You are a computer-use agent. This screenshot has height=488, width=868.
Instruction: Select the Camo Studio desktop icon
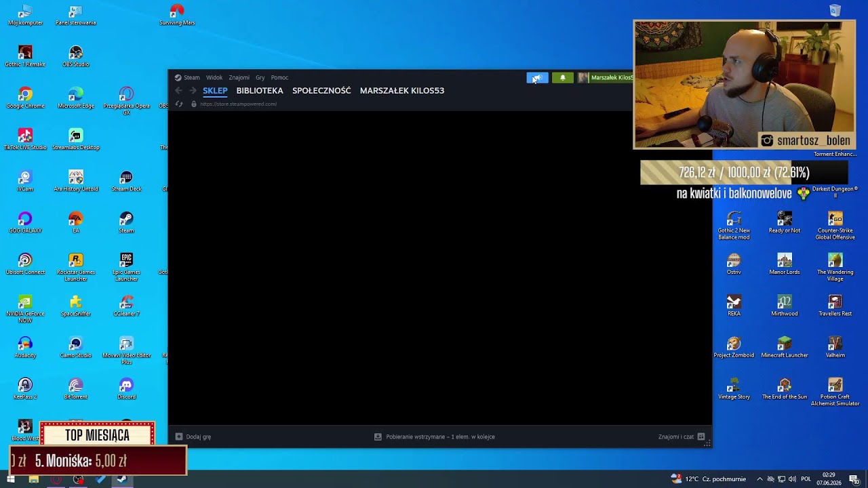76,348
